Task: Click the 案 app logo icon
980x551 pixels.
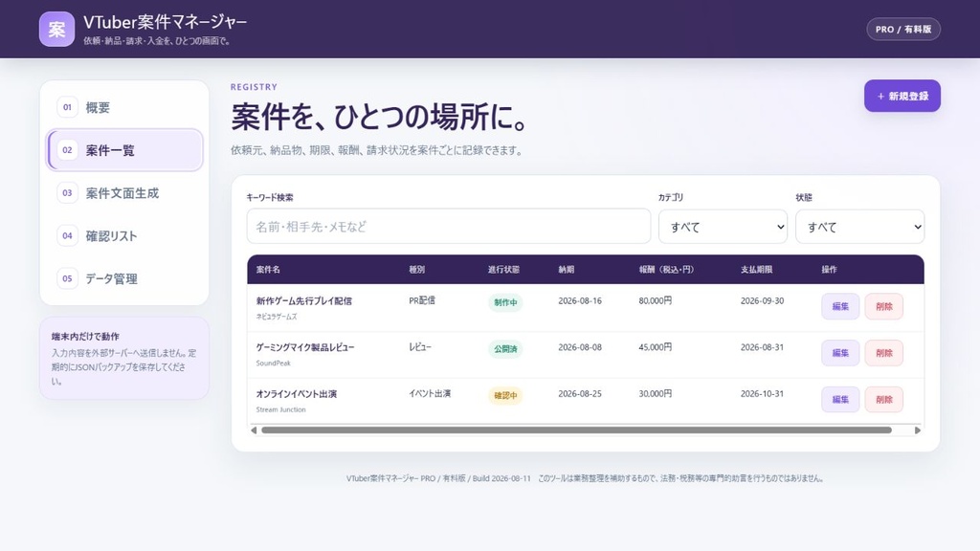Action: click(x=56, y=29)
